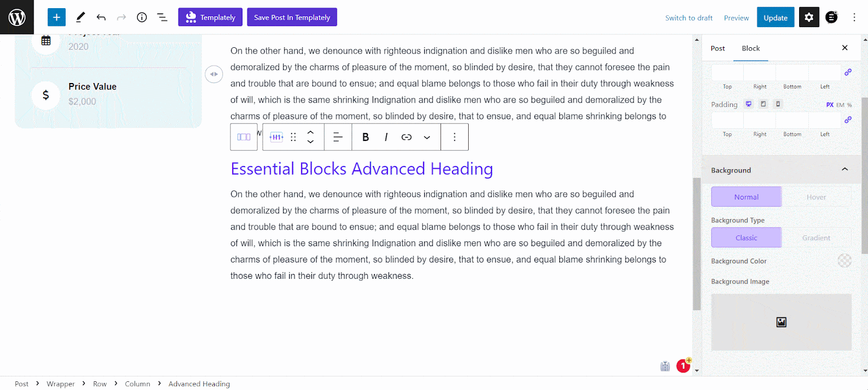
Task: Upload a background image placeholder
Action: point(781,322)
